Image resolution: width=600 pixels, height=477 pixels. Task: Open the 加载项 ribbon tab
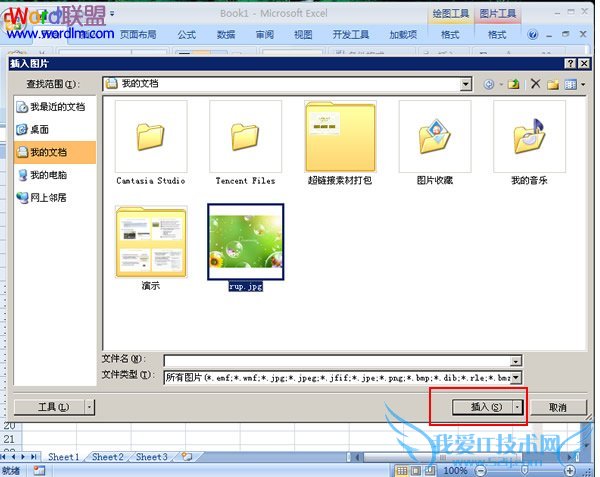(403, 34)
